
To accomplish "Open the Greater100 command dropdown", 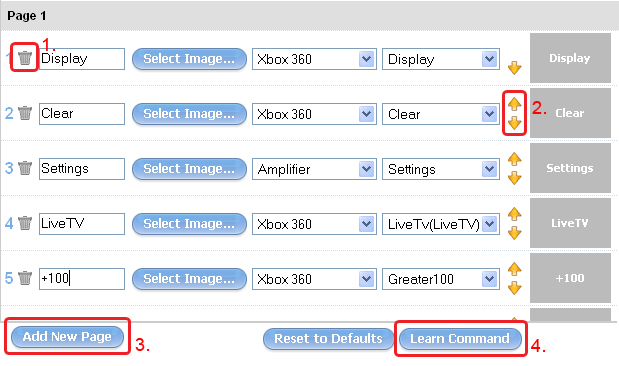I will tap(441, 279).
